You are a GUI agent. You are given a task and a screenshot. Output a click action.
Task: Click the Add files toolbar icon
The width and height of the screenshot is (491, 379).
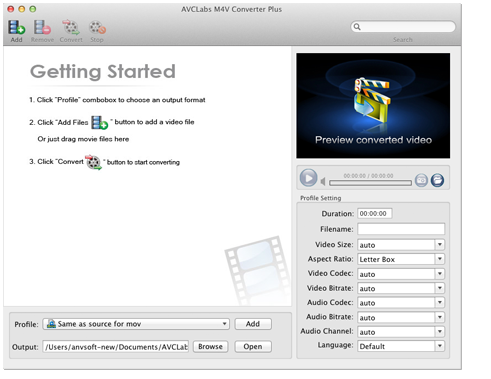click(16, 28)
